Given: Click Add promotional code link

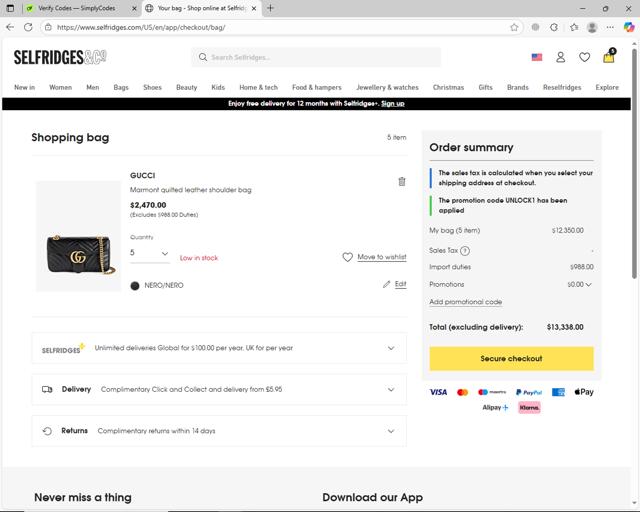Looking at the screenshot, I should click(x=465, y=302).
